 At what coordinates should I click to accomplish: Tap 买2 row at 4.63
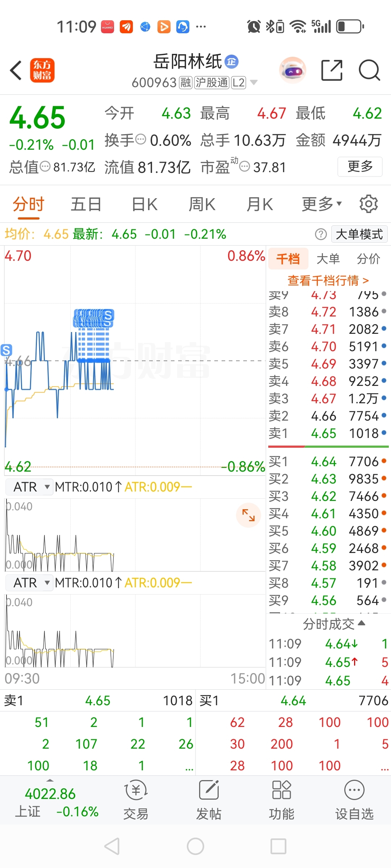pos(328,478)
